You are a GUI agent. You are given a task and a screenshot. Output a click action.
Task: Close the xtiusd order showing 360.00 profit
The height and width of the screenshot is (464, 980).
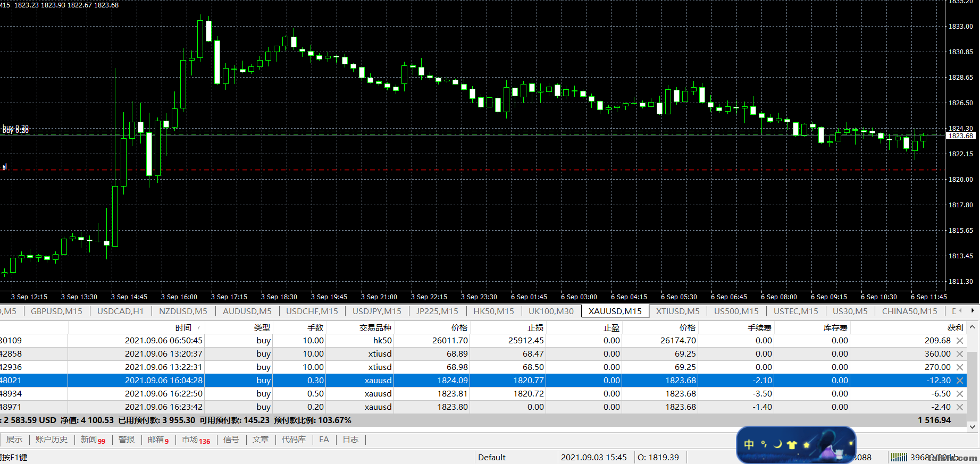(960, 354)
